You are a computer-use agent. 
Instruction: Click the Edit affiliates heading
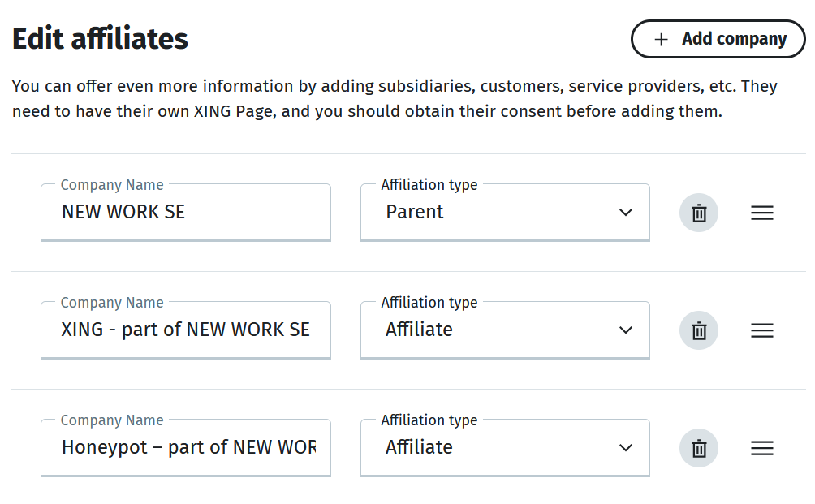click(100, 39)
